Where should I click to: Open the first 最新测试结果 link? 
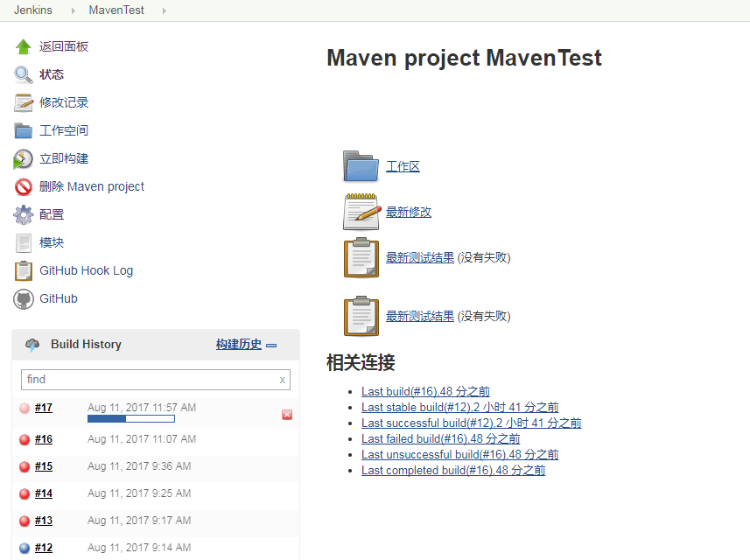click(x=420, y=258)
